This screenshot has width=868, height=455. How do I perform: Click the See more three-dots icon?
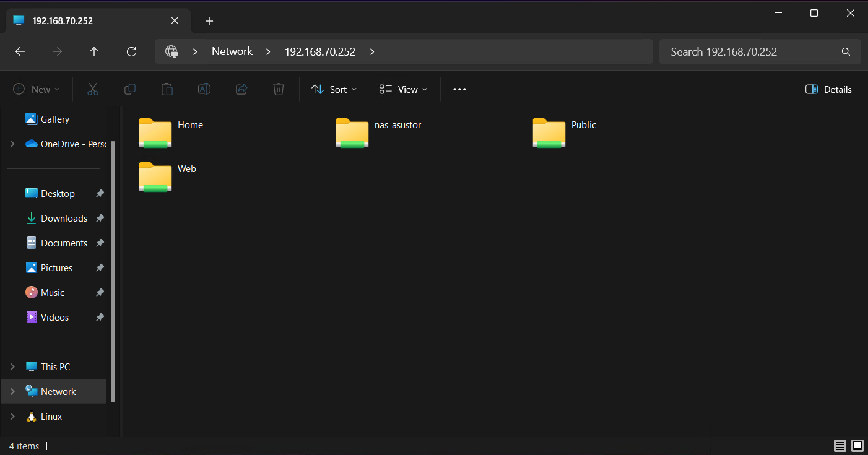[459, 89]
